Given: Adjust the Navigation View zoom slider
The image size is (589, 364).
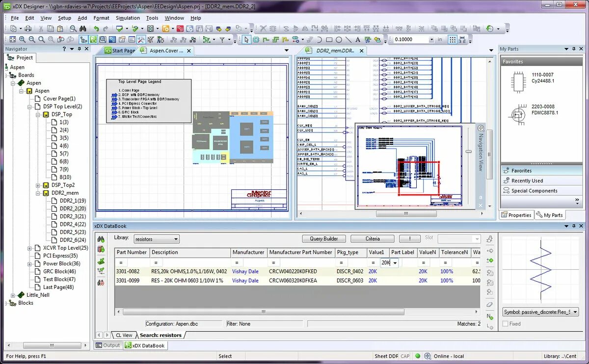Looking at the screenshot, I should coord(468,152).
